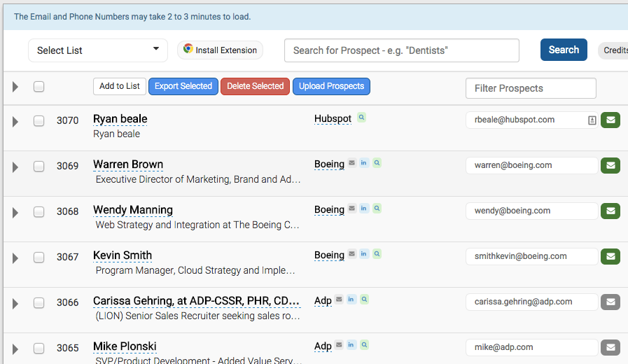Click Upload Prospects button
Viewport: 628px width, 364px height.
coord(331,86)
